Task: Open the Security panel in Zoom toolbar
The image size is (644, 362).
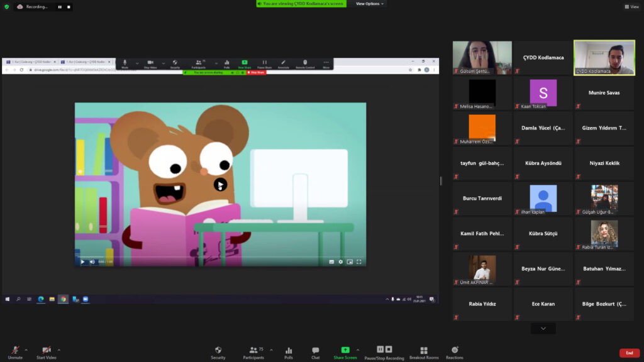Action: (x=218, y=352)
